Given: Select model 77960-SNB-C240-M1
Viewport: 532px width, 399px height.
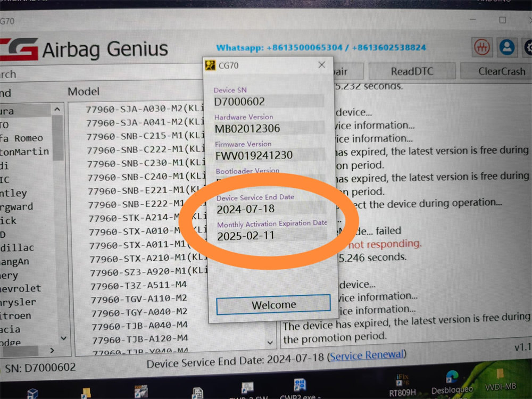Looking at the screenshot, I should pos(147,177).
